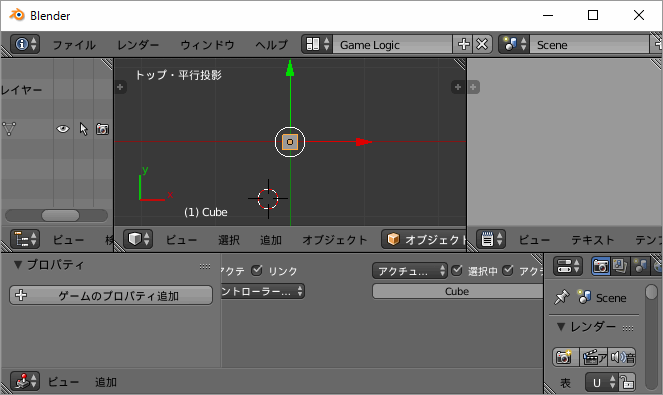
Task: Click the Text Editor type icon
Action: (x=491, y=239)
